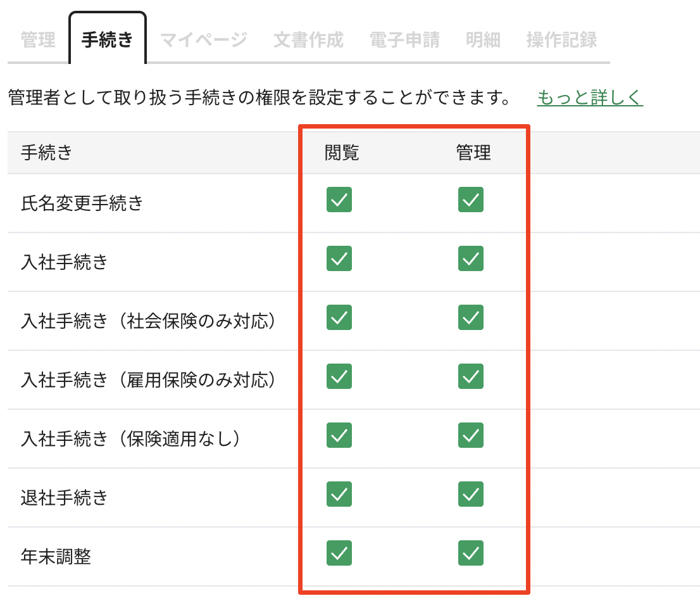
Task: Uncheck 管理 for 退社手続き
Action: [471, 495]
